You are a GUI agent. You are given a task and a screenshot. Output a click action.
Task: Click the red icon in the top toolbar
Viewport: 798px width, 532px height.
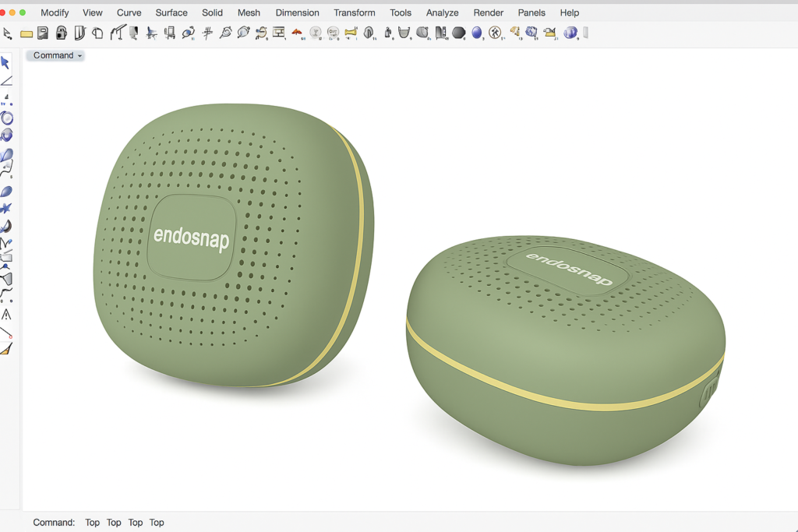[297, 33]
